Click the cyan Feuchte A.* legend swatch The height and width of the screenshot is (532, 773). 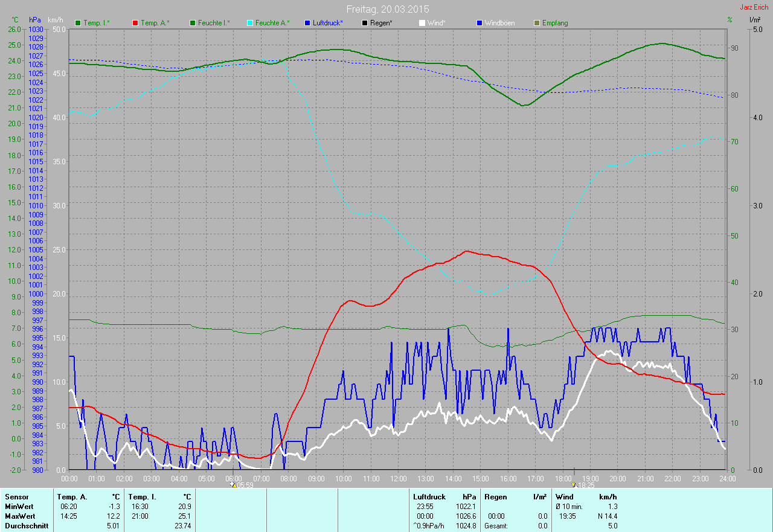coord(251,23)
